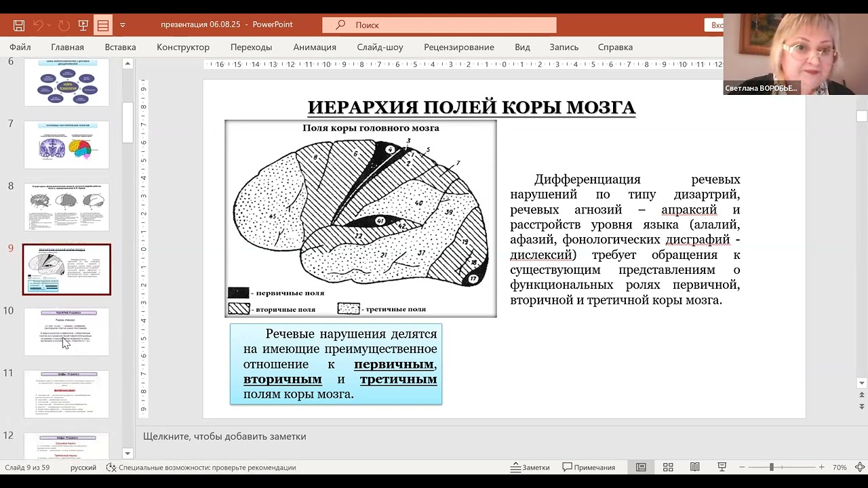Click the Светлана ВОРОБЬЕ... webcam video overlay
Screen dimensions: 868x488
point(795,54)
